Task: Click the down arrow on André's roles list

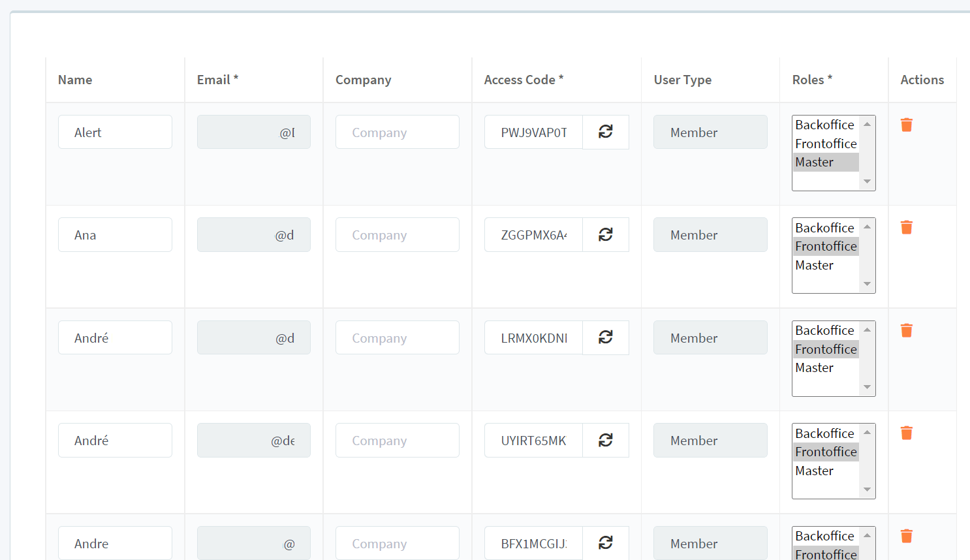Action: pos(868,388)
